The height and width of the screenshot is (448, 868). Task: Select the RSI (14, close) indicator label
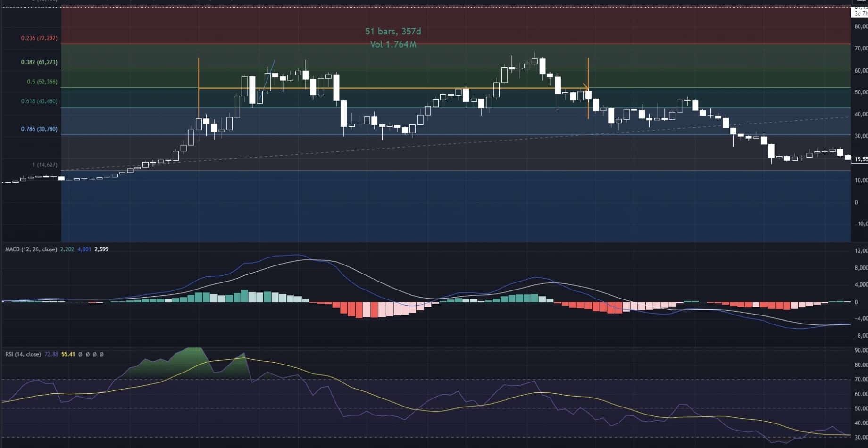pyautogui.click(x=24, y=354)
